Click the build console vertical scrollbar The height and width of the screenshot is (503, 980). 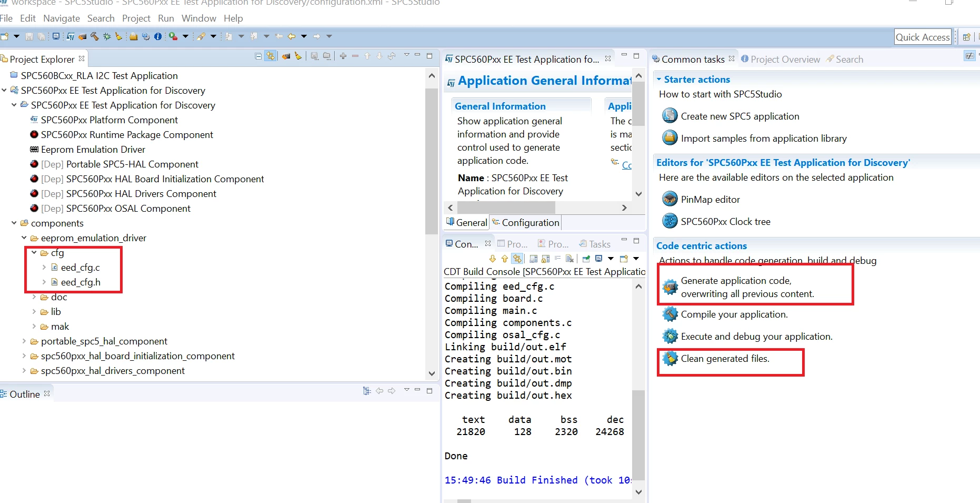[x=638, y=435]
